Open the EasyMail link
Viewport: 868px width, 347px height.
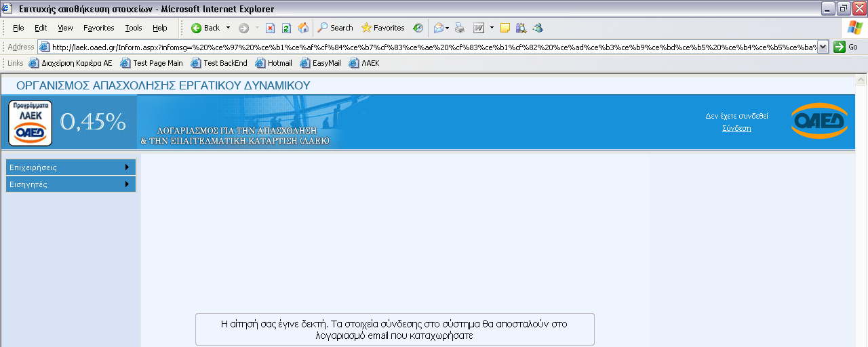(x=321, y=63)
